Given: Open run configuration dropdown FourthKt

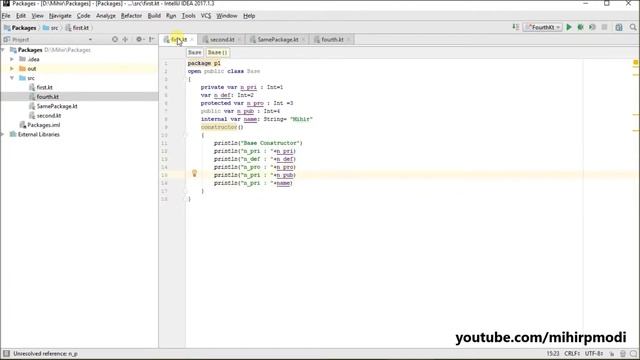Looking at the screenshot, I should (543, 27).
